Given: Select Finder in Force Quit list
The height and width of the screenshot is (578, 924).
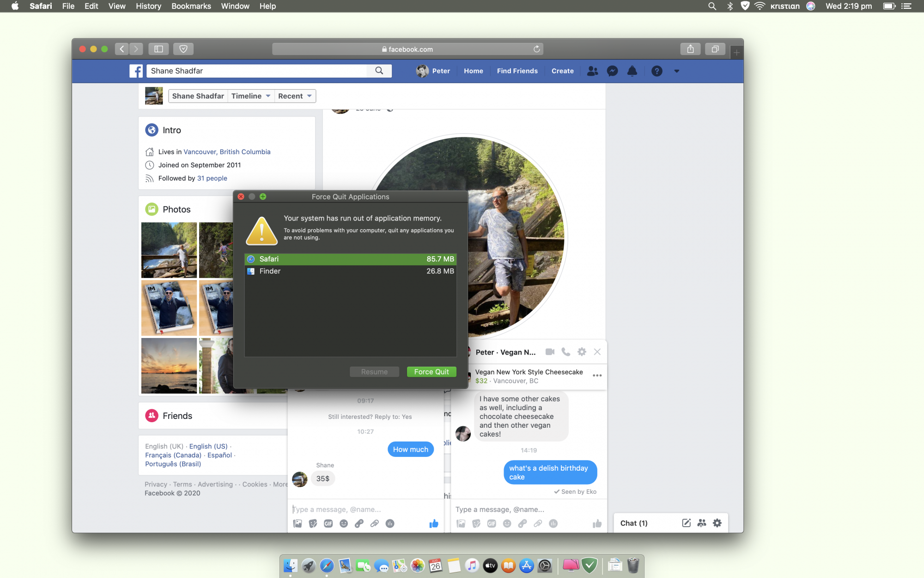Looking at the screenshot, I should (x=351, y=271).
